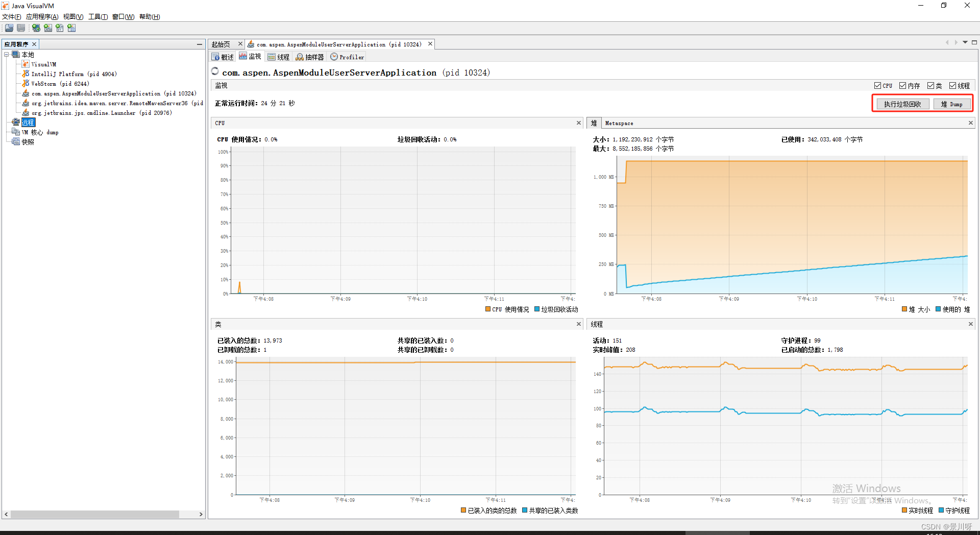The image size is (980, 535).
Task: Toggle the 类 classes checkbox
Action: [931, 86]
